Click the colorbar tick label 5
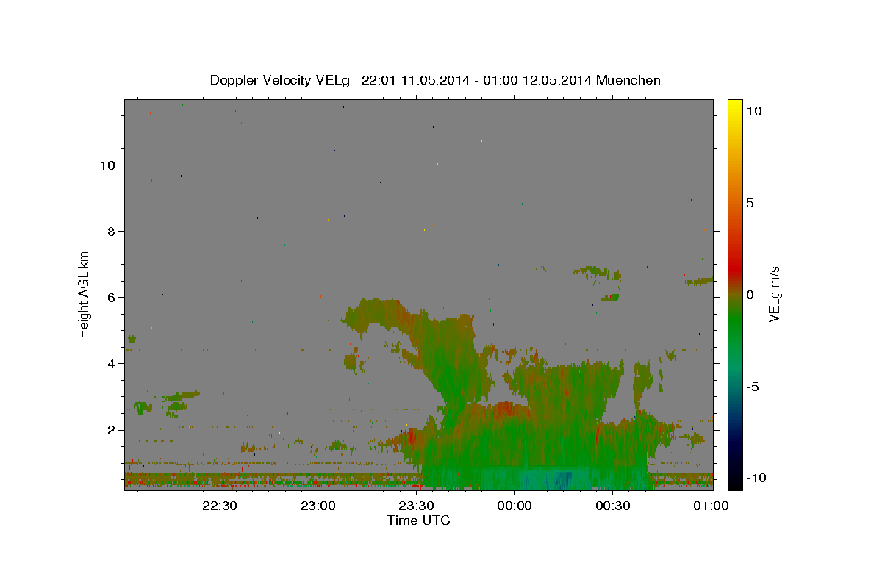The height and width of the screenshot is (588, 882). [750, 203]
